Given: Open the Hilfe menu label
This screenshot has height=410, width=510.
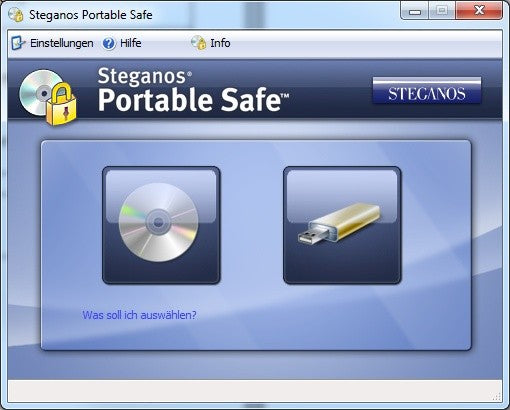Looking at the screenshot, I should 131,43.
